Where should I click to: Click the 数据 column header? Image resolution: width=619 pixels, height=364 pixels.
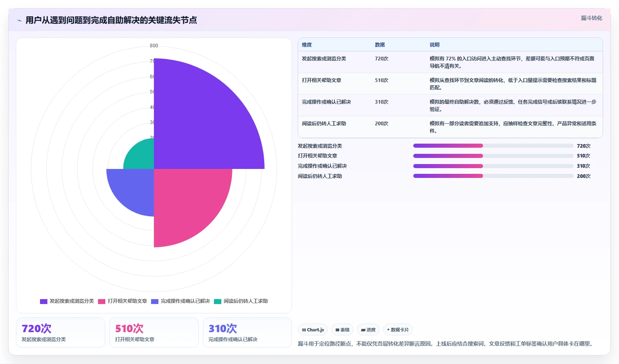click(380, 45)
